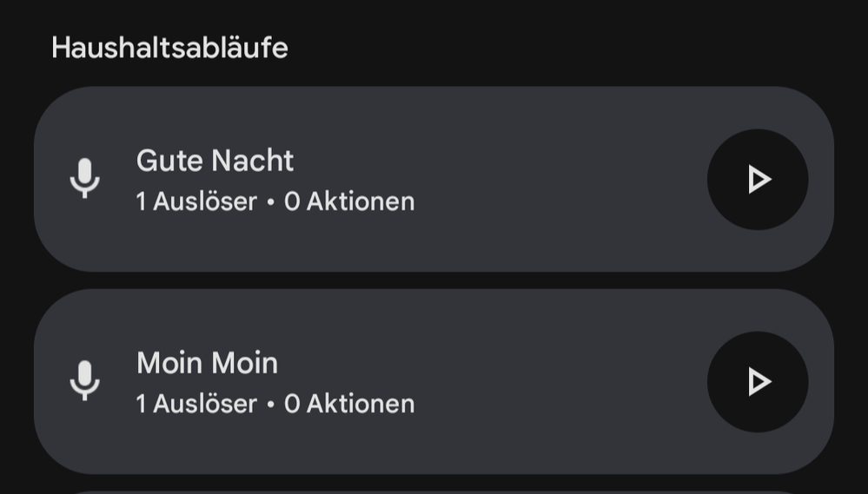This screenshot has width=868, height=494.
Task: Select '1 Auslöser' text under Moin Moin
Action: pyautogui.click(x=196, y=405)
